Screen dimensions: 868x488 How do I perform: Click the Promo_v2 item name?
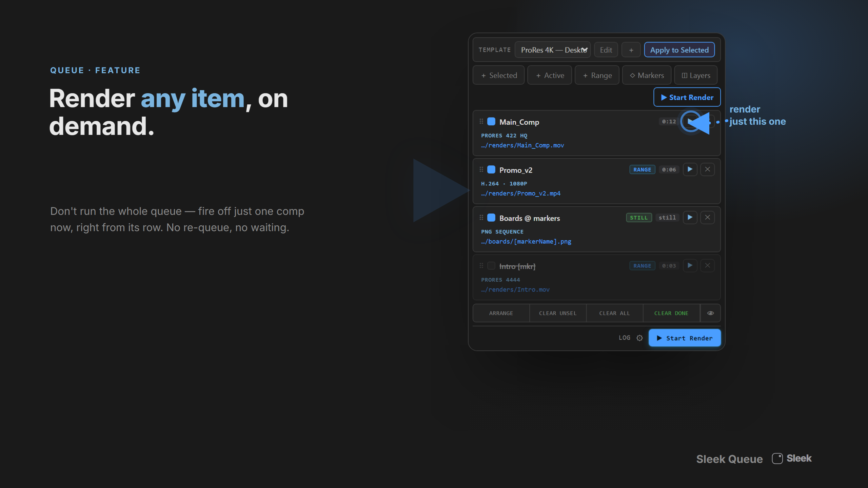pos(516,170)
